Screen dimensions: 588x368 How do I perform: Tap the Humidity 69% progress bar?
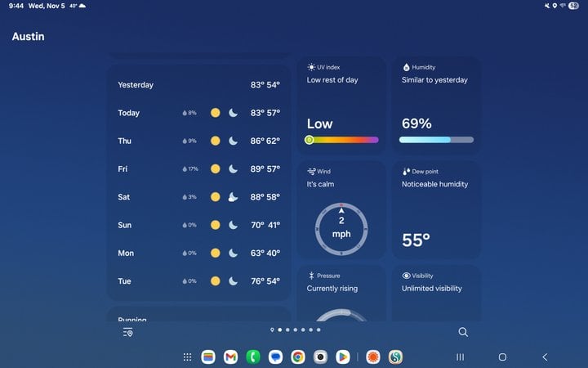click(436, 140)
